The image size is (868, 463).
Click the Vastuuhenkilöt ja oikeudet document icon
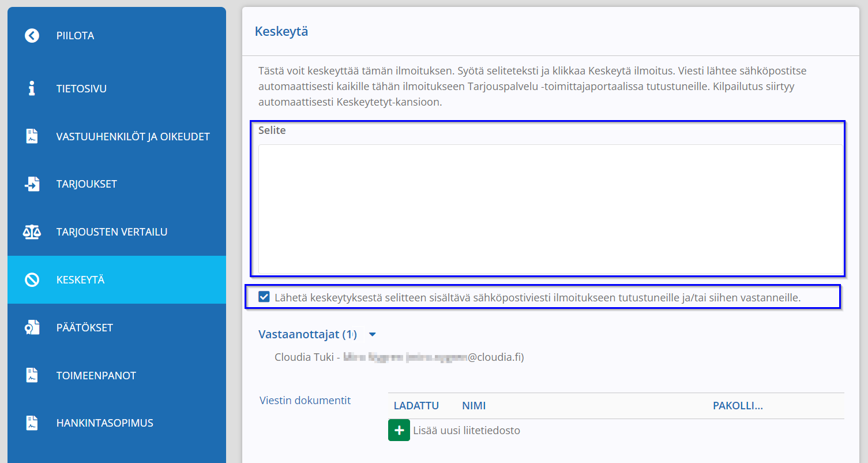[32, 137]
